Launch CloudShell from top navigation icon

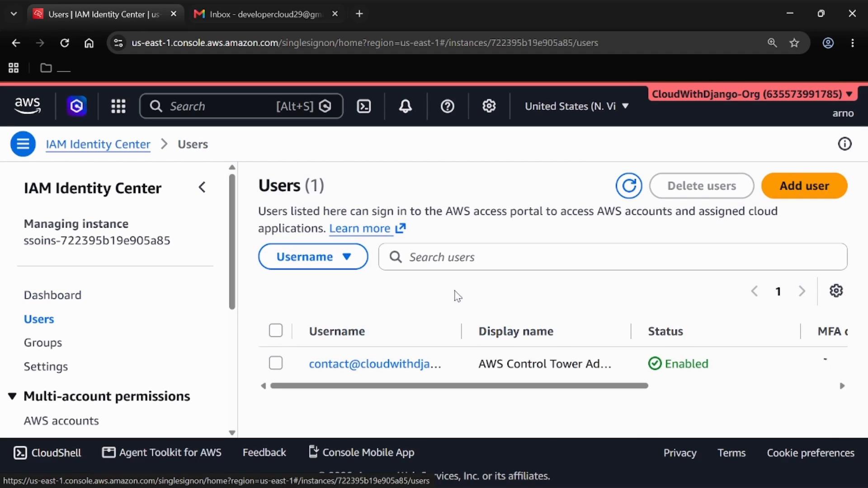coord(364,106)
